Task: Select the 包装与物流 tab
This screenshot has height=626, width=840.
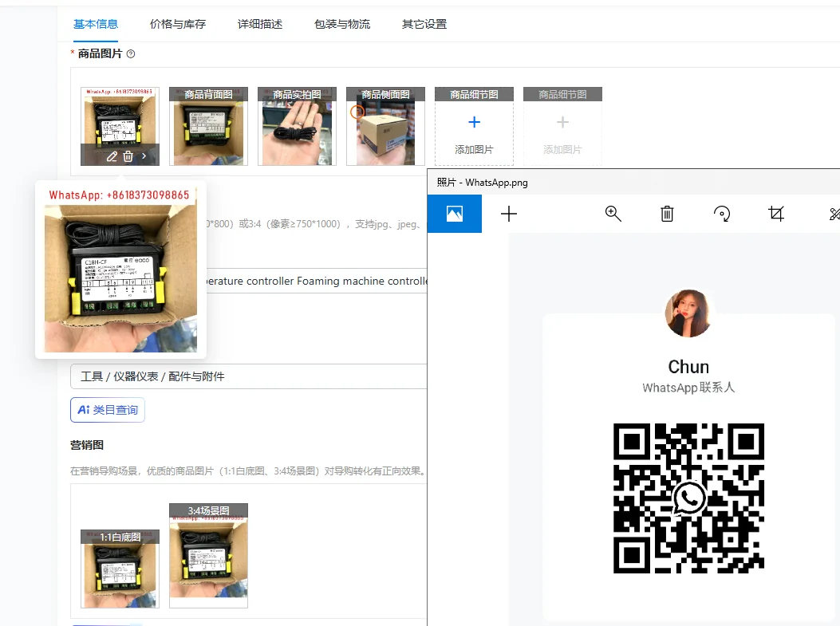Action: [341, 24]
